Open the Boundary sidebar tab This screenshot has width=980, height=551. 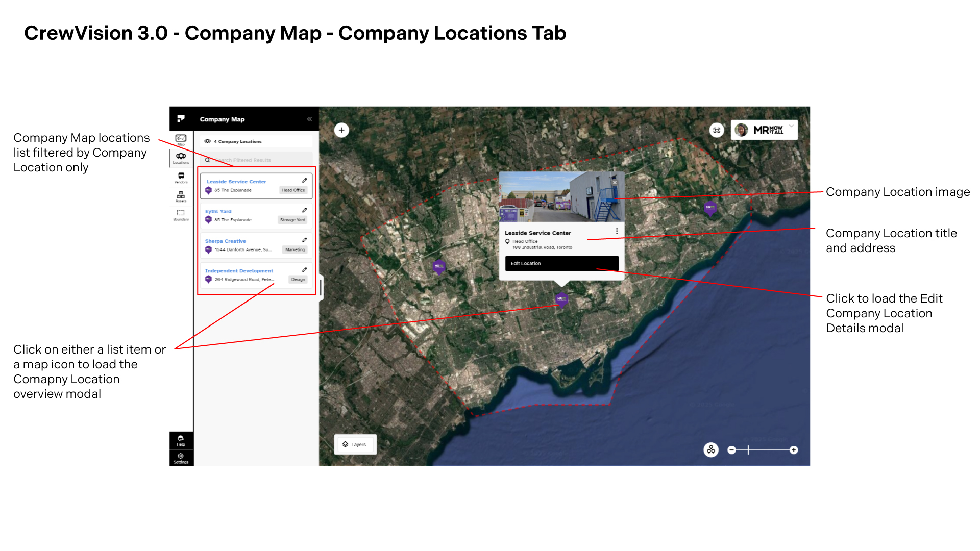(181, 215)
